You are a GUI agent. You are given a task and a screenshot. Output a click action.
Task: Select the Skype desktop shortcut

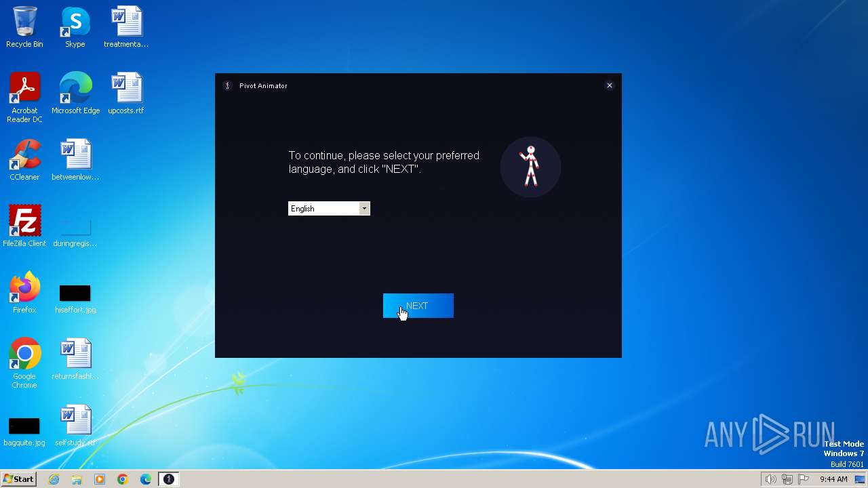click(75, 28)
